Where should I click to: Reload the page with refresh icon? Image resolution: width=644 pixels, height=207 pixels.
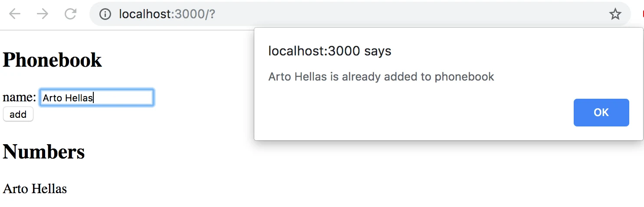click(70, 14)
